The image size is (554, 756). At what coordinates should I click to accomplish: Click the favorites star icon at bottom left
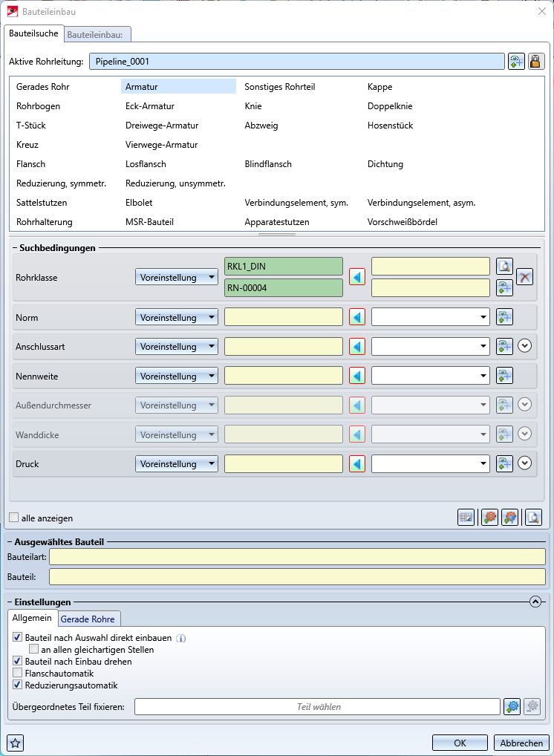click(15, 743)
